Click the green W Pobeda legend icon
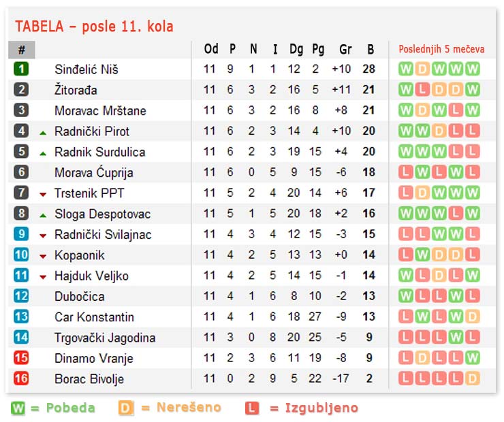This screenshot has width=504, height=422. pyautogui.click(x=18, y=408)
